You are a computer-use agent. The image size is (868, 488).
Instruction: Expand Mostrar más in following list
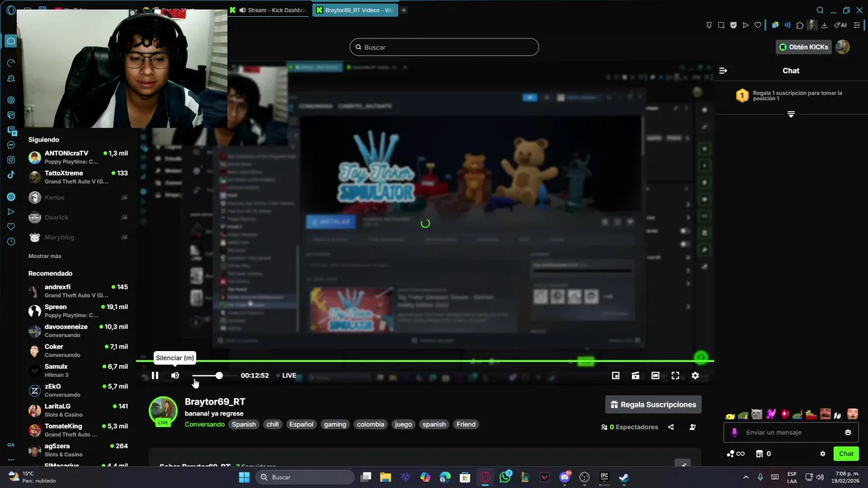click(x=45, y=256)
